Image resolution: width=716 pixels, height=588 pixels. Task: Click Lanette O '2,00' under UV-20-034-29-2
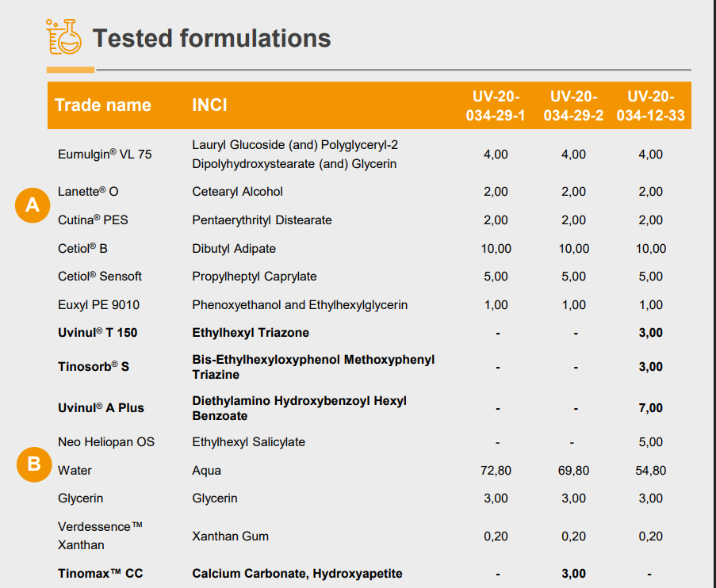tap(573, 191)
